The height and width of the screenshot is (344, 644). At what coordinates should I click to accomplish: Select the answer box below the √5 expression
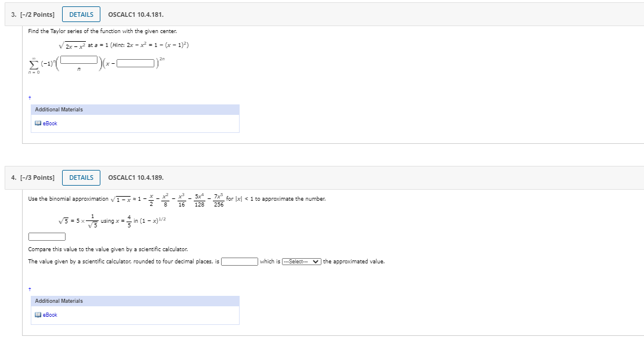click(47, 237)
